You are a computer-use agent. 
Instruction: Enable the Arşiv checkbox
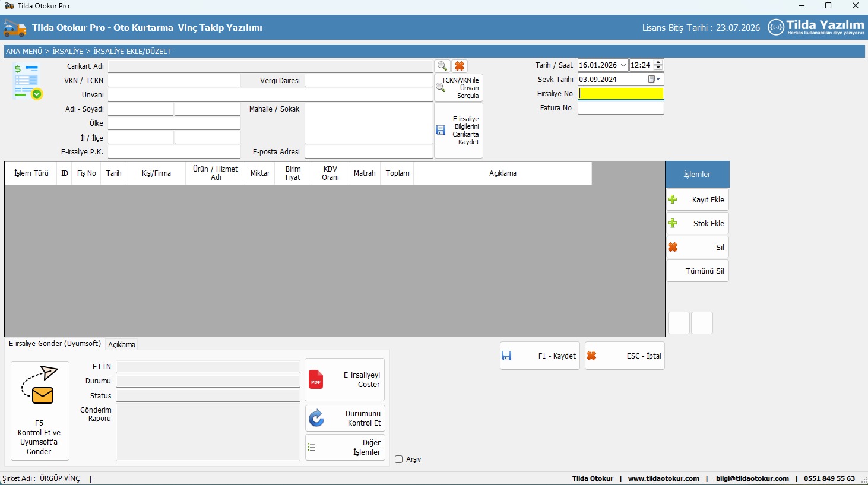(x=399, y=459)
